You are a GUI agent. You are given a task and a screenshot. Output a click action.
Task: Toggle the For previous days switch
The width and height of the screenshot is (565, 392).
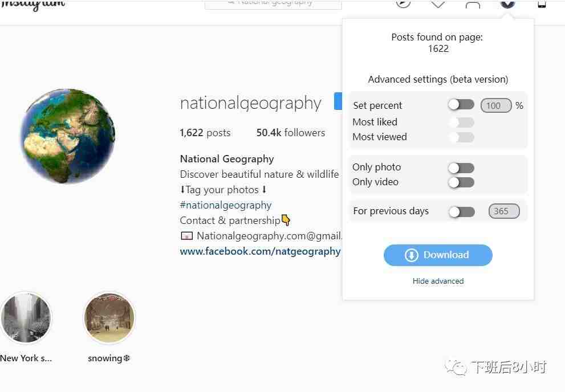(462, 211)
